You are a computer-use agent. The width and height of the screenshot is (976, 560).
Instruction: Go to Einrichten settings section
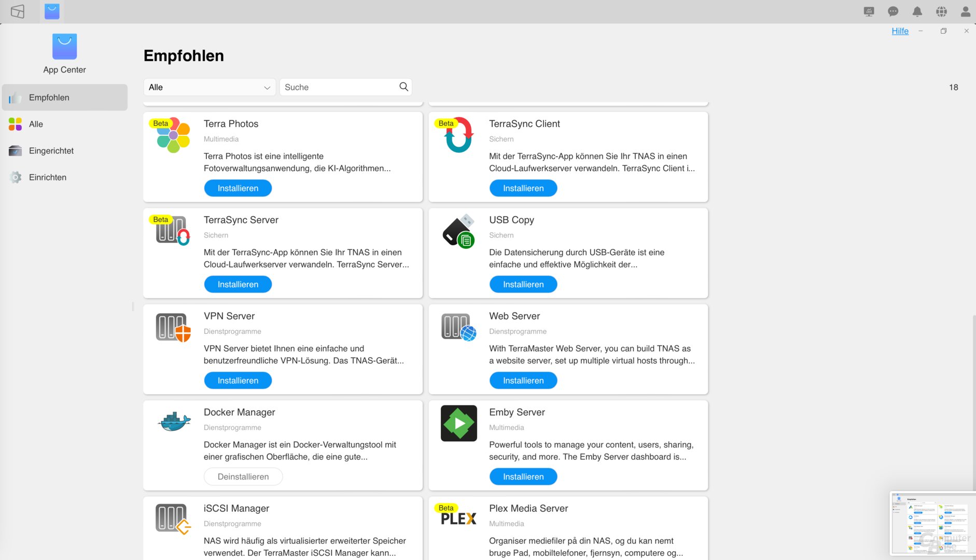click(48, 177)
